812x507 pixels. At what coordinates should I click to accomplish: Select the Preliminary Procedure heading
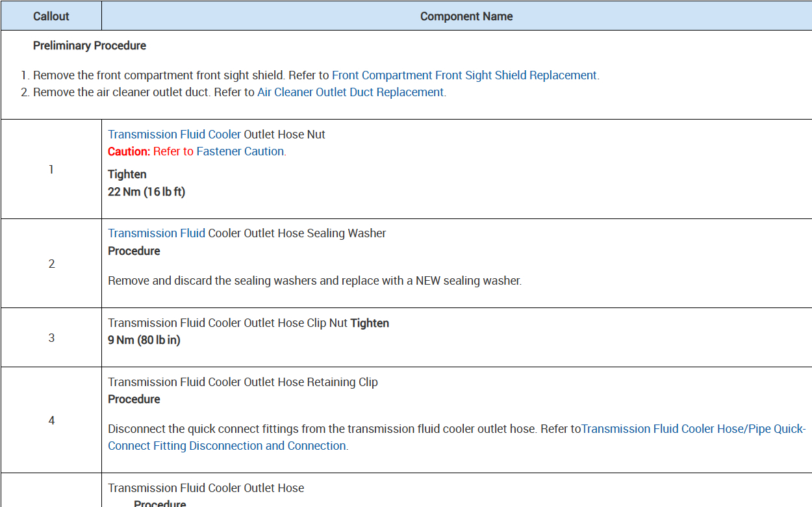[90, 45]
